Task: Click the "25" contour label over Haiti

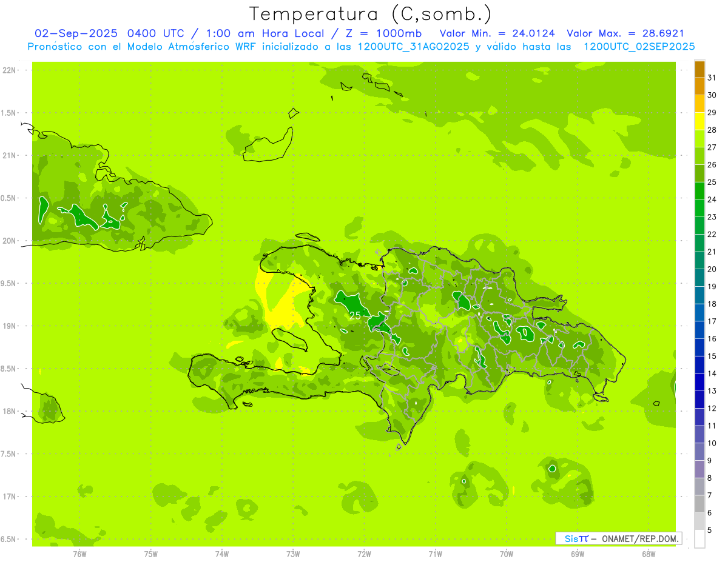Action: point(356,315)
